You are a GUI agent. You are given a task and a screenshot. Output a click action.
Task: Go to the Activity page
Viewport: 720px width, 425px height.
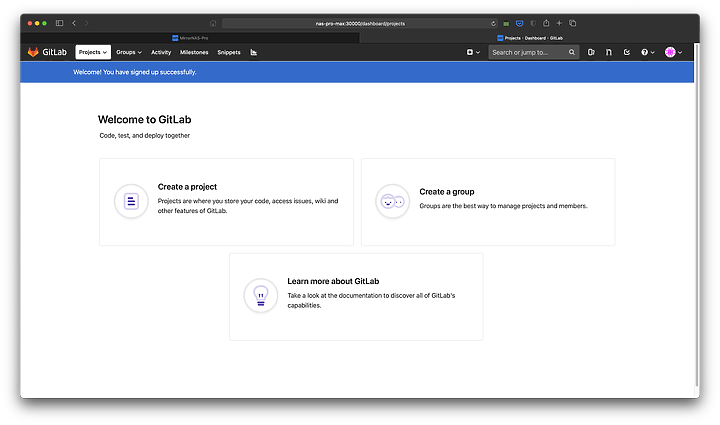(x=161, y=52)
